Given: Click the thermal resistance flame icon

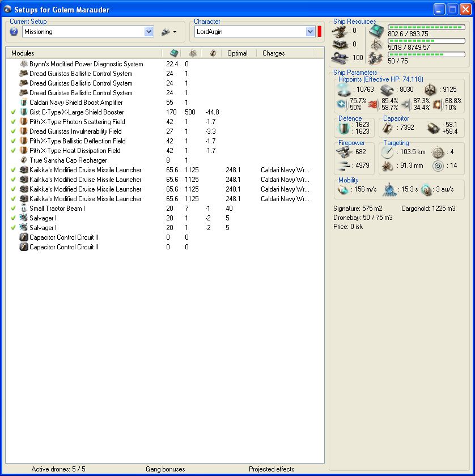Looking at the screenshot, I should [374, 104].
